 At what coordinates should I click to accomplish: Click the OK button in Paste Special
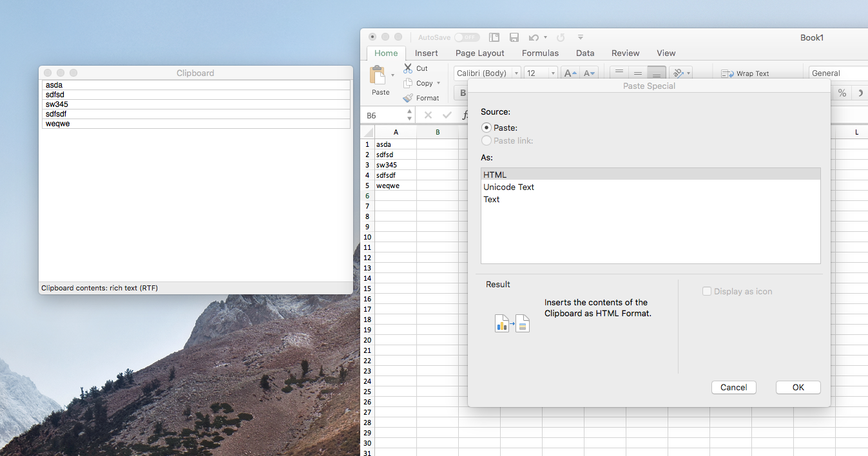(798, 387)
